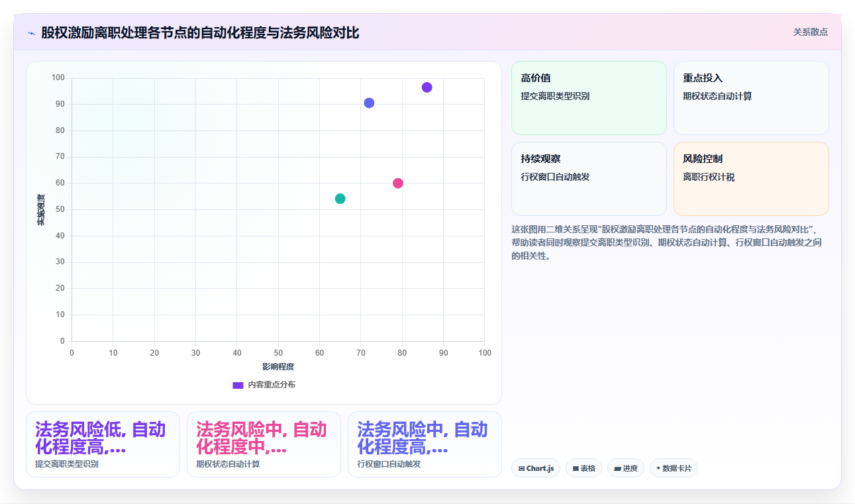Open the 高价值 quadrant card
This screenshot has width=855, height=504.
click(589, 98)
